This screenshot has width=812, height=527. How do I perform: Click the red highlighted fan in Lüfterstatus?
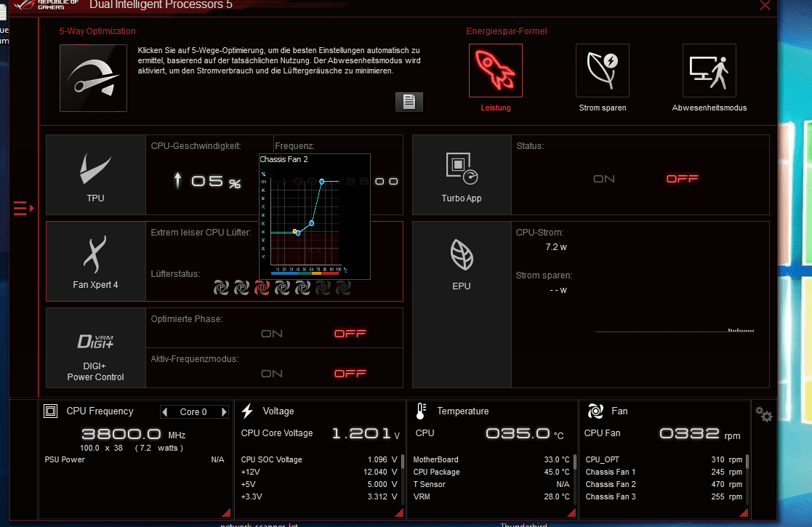(x=262, y=287)
